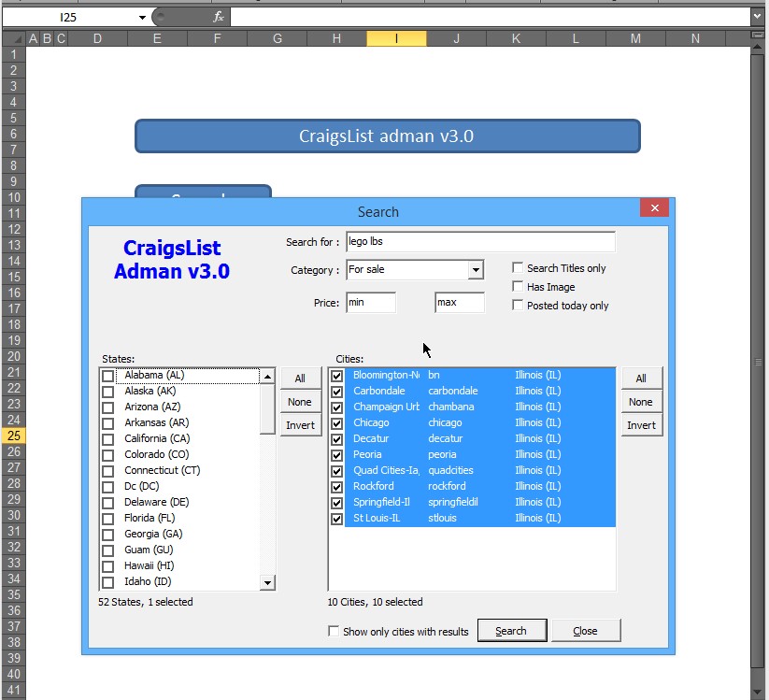Check the Guam (GU) state checkbox
This screenshot has height=700, width=769.
107,550
